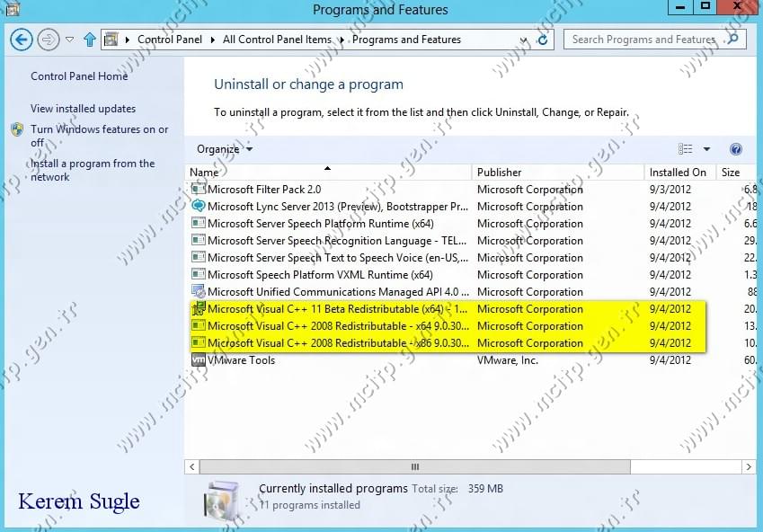The width and height of the screenshot is (763, 532).
Task: Open the view options dropdown arrow
Action: (x=706, y=149)
